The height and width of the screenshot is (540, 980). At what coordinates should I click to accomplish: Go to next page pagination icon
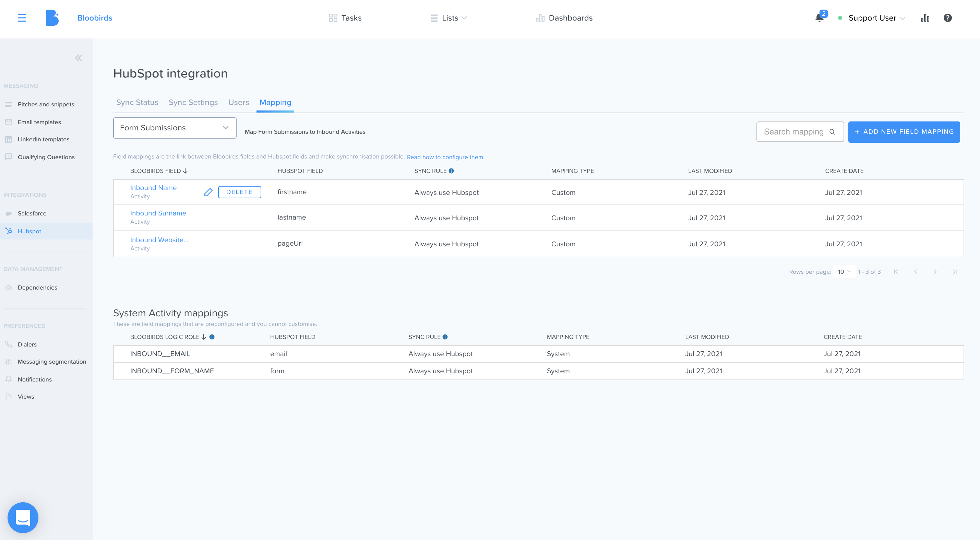(x=935, y=272)
